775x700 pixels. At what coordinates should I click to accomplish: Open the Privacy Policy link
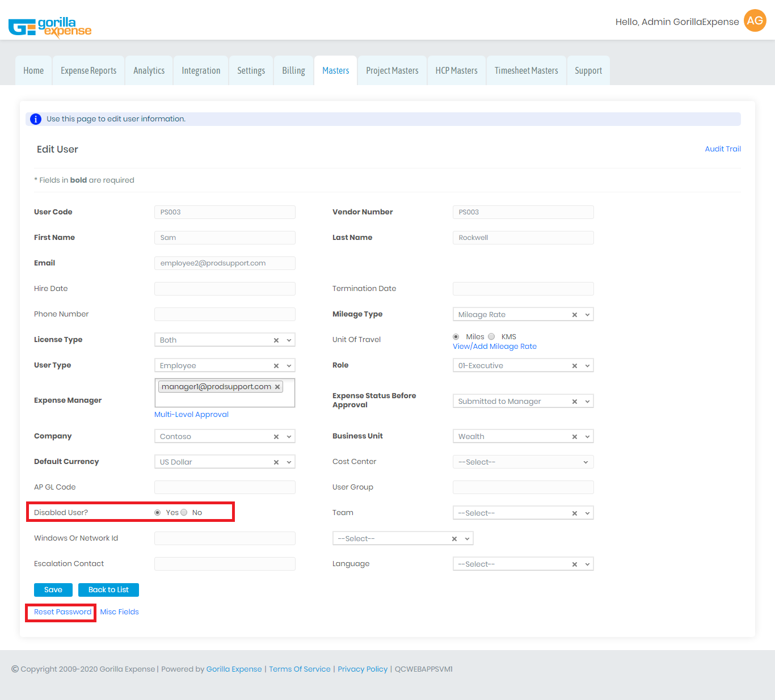(363, 669)
